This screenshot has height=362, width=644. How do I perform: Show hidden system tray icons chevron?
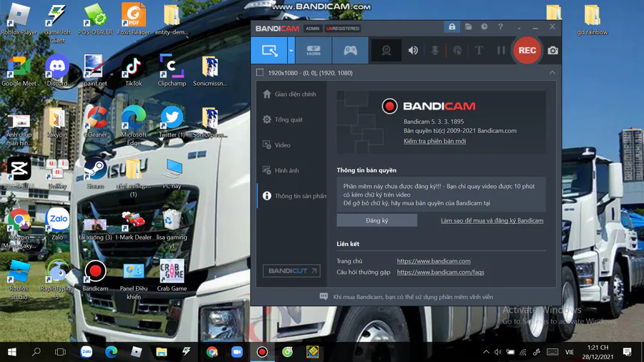[486, 352]
